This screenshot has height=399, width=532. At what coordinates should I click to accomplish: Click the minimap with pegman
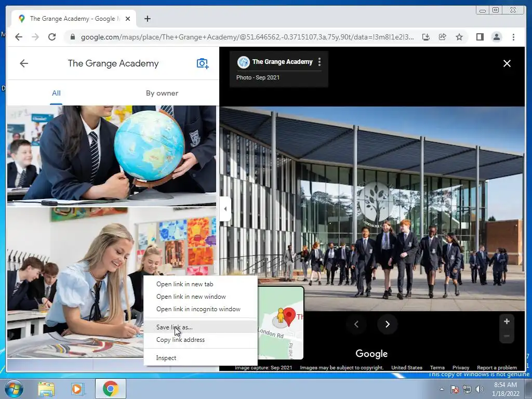pos(281,323)
